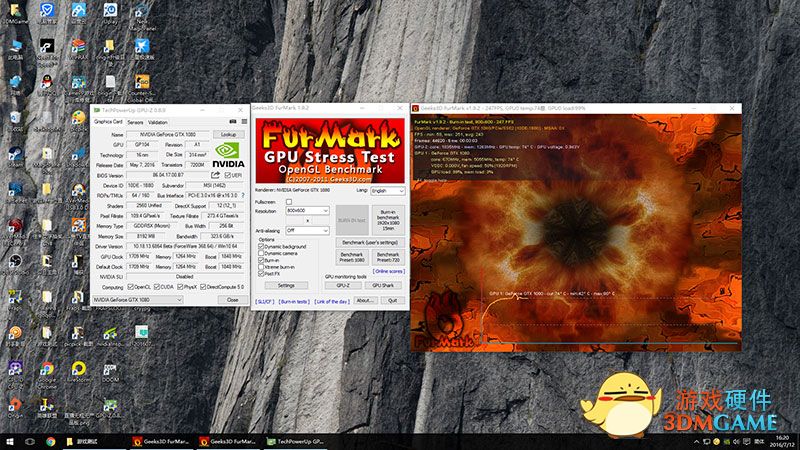Click the Windows Start button

9,441
